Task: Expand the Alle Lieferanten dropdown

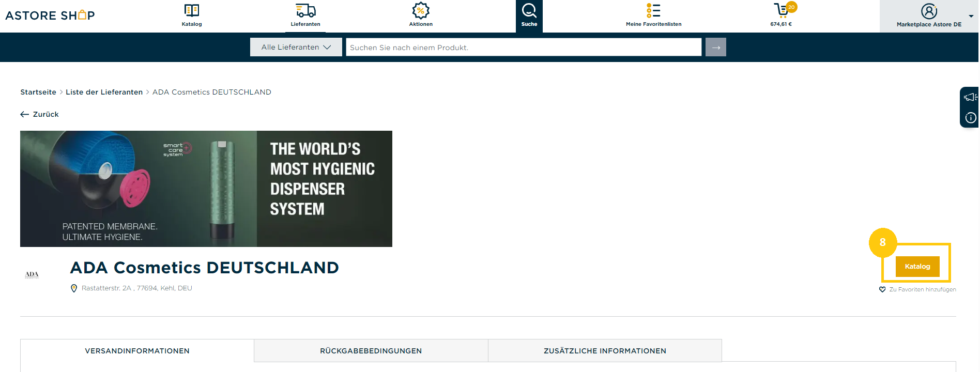Action: coord(296,47)
